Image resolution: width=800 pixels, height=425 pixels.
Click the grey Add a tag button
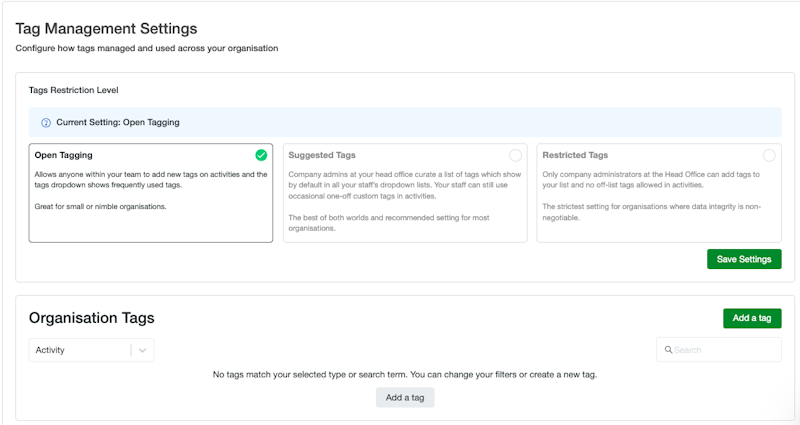pos(405,397)
